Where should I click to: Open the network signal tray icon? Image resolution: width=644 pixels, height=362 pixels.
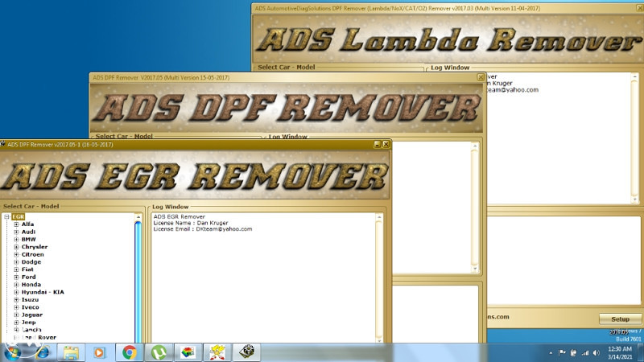coord(585,352)
